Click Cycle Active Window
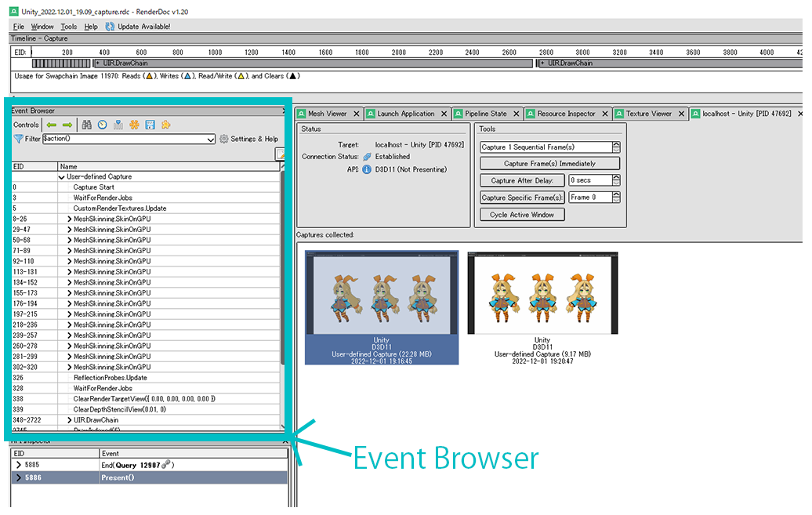This screenshot has width=812, height=515. [x=521, y=214]
